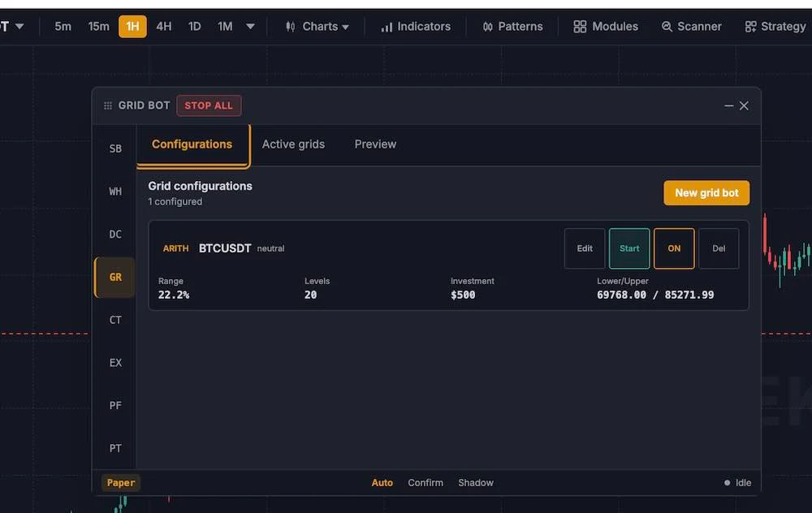
Task: Click the Levels value 20
Action: click(x=311, y=295)
